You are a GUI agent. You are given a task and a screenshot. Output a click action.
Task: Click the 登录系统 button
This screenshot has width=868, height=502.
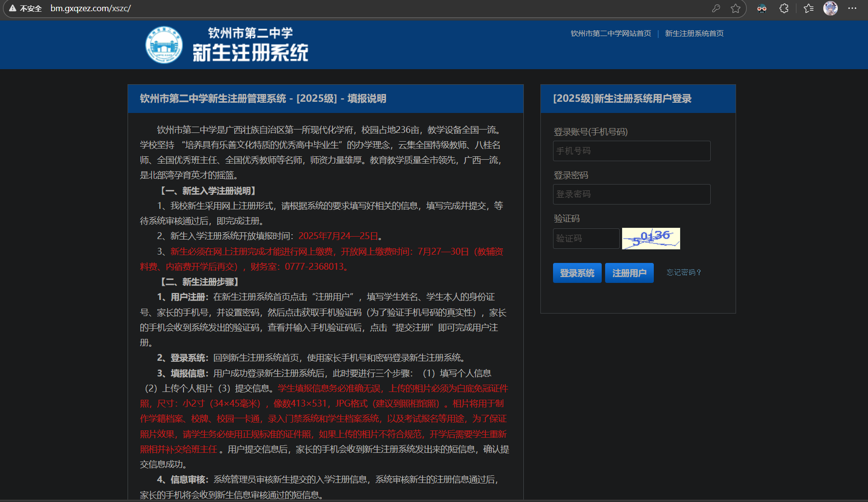[577, 273]
